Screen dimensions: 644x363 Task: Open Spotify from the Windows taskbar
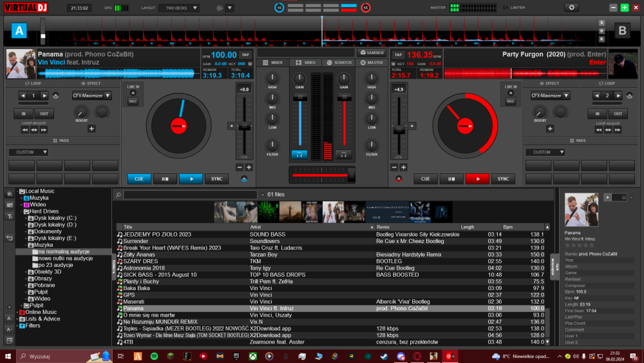pyautogui.click(x=154, y=357)
